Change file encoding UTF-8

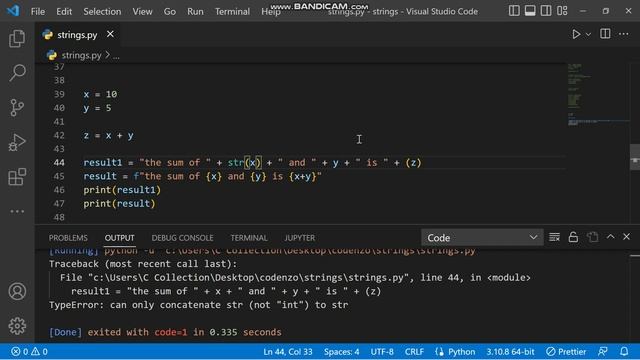tap(382, 351)
